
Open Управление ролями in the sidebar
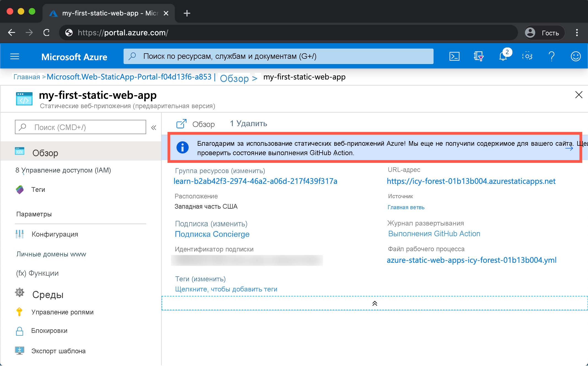[62, 312]
